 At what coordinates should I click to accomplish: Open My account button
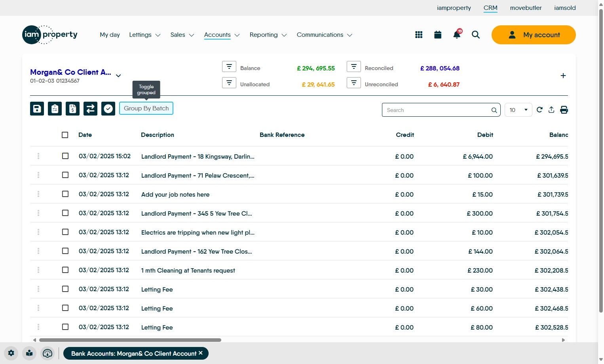[534, 35]
